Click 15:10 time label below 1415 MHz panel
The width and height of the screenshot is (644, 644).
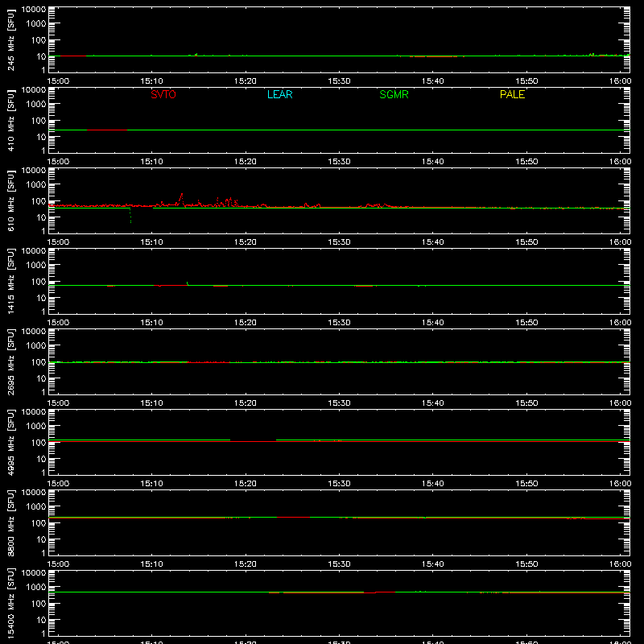151,323
